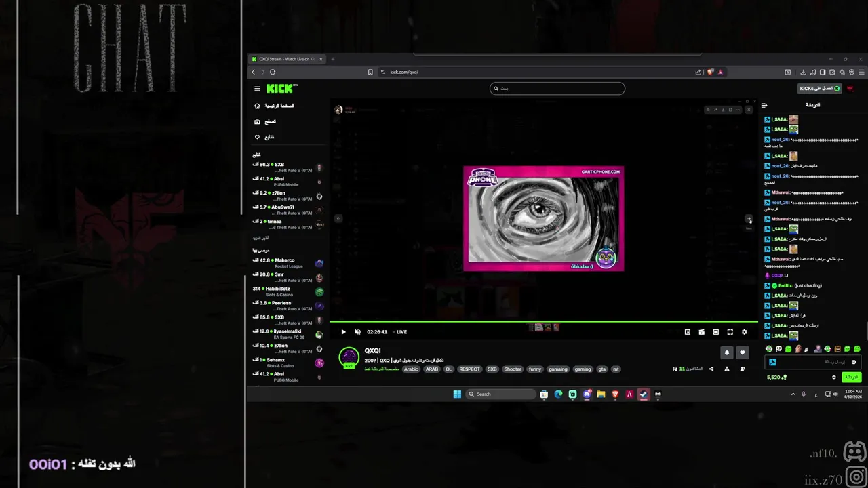Enter fullscreen video mode

click(x=730, y=332)
